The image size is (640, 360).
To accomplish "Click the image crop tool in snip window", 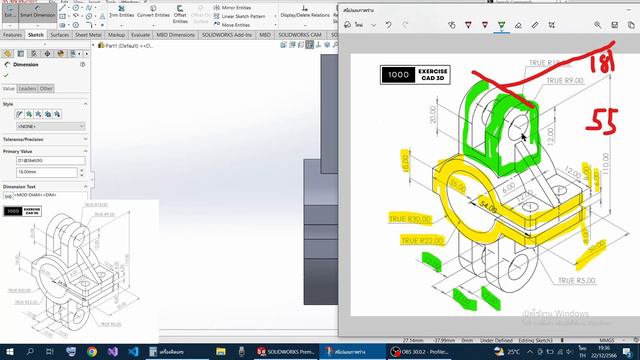I will 551,25.
